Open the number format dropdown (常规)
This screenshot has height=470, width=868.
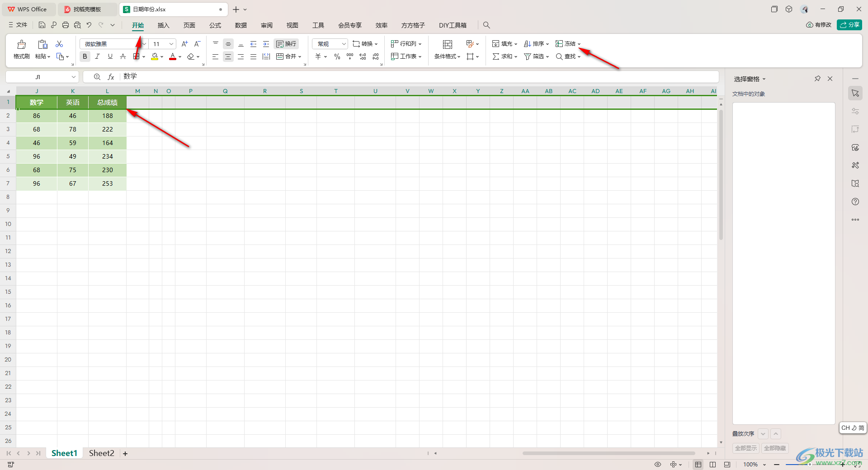pos(344,44)
